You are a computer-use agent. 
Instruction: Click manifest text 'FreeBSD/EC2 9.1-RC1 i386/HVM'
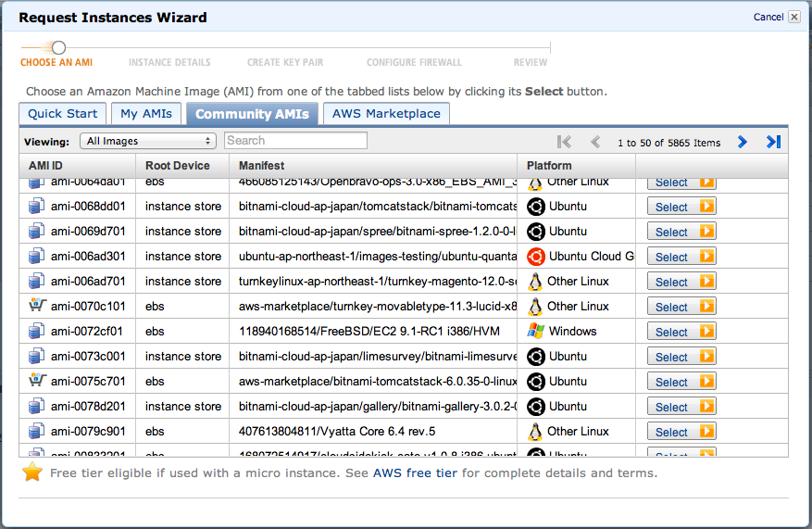pyautogui.click(x=409, y=332)
